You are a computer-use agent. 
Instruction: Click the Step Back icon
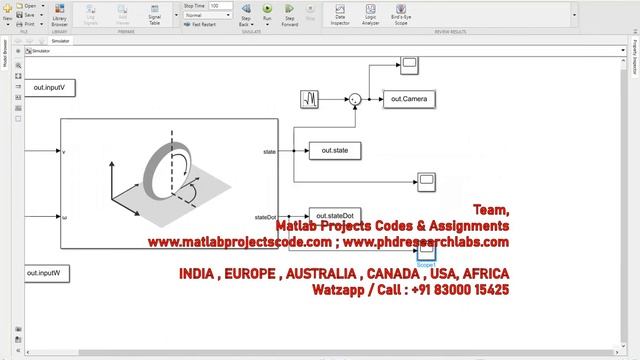[246, 9]
